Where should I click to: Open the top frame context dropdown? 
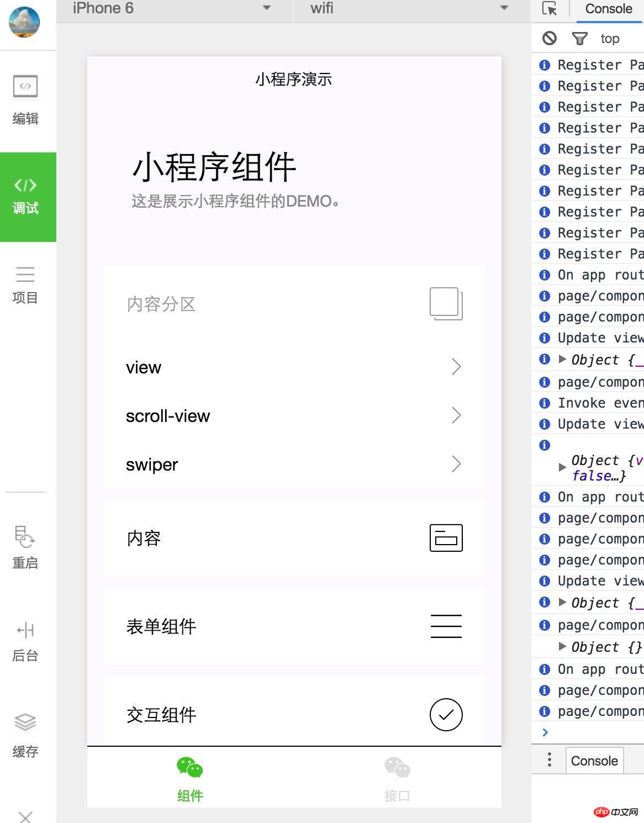610,39
